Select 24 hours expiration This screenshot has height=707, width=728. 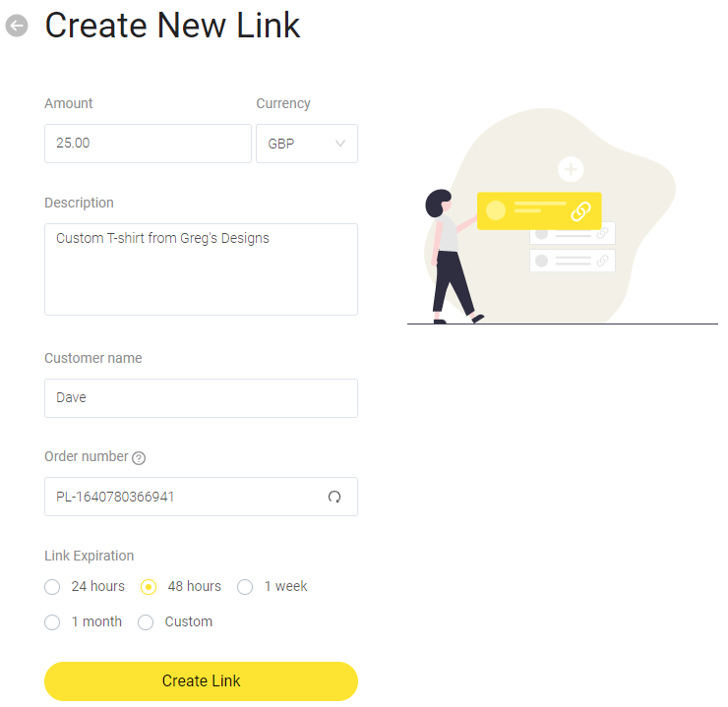pyautogui.click(x=52, y=587)
